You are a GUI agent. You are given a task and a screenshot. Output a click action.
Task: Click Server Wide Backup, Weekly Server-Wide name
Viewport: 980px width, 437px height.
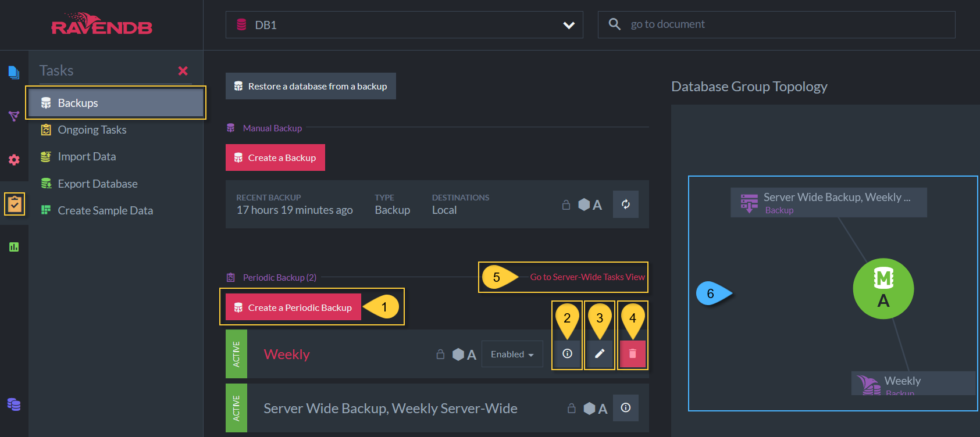[x=390, y=409]
